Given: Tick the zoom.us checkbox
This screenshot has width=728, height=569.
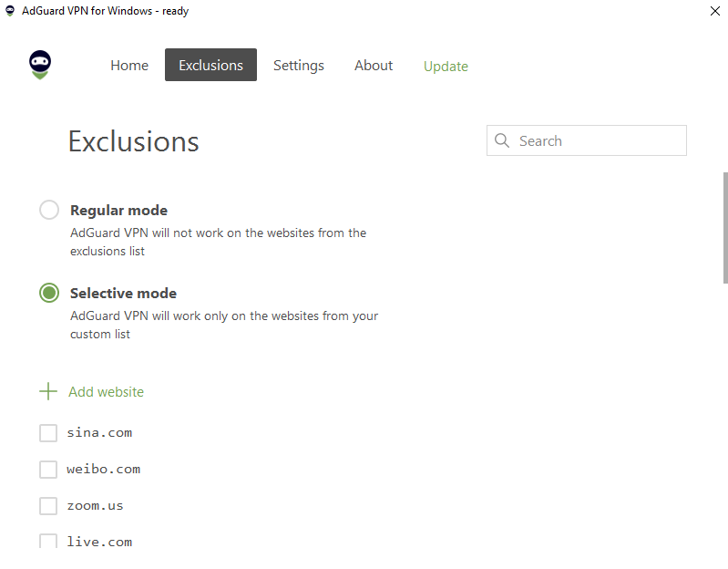Looking at the screenshot, I should click(48, 506).
